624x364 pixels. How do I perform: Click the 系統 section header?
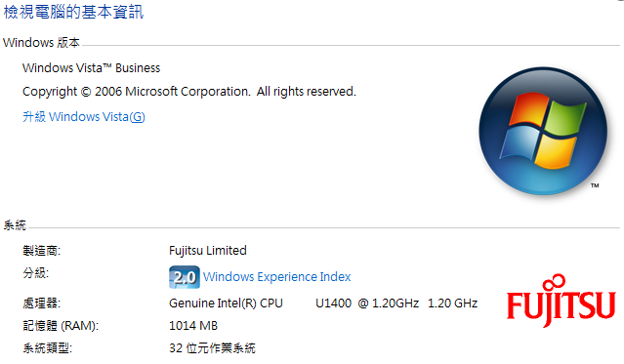coord(15,225)
